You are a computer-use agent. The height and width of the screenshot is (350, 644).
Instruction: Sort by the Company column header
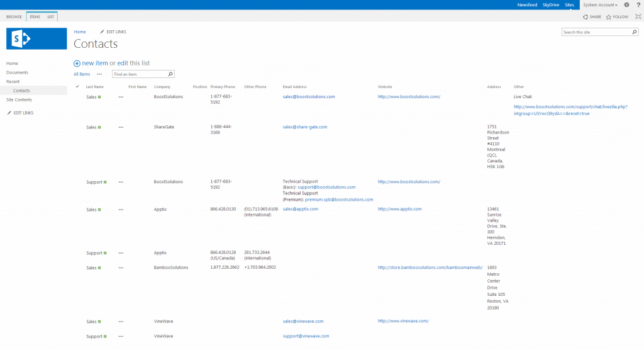tap(162, 87)
